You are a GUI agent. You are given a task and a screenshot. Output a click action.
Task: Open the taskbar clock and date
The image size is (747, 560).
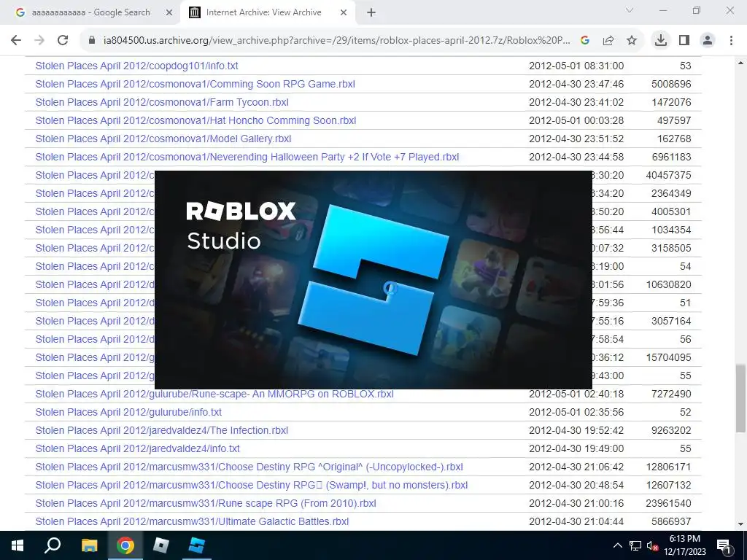tap(684, 545)
